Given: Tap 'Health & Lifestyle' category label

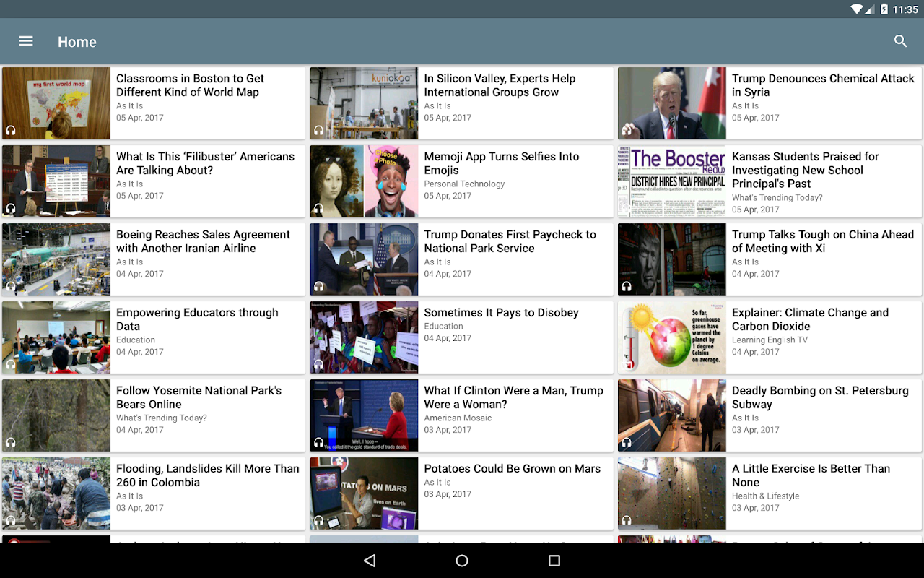Looking at the screenshot, I should click(765, 496).
